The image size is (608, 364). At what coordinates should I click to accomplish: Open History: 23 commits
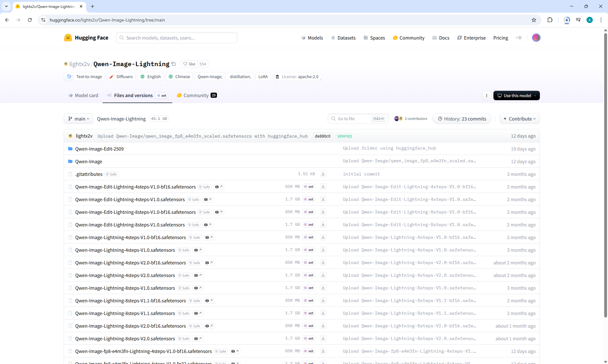(462, 119)
